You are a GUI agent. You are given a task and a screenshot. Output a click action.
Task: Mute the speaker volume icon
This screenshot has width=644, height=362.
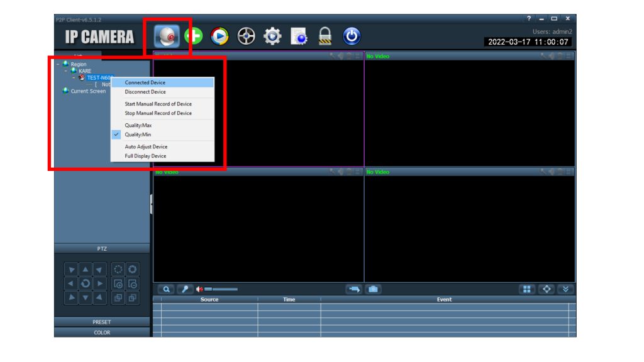[x=199, y=289]
